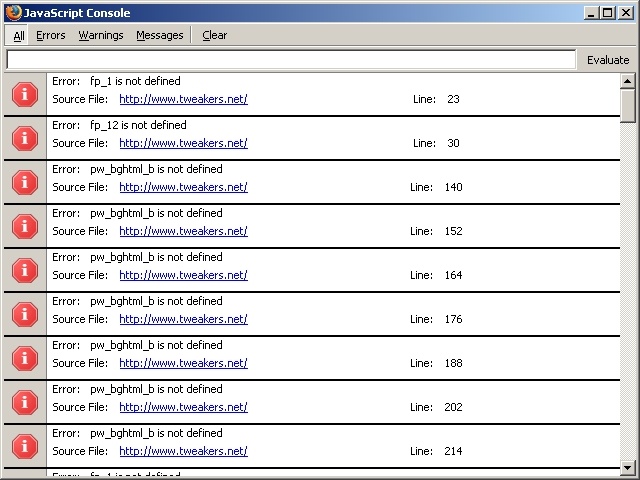Open tweakers.net link for line 152 error
This screenshot has height=480, width=640.
[x=183, y=231]
